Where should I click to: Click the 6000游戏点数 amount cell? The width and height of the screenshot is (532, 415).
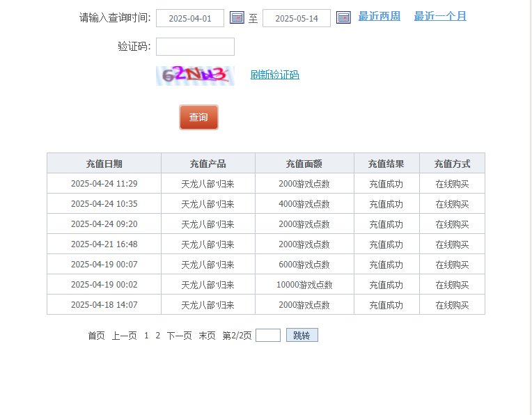pyautogui.click(x=304, y=265)
